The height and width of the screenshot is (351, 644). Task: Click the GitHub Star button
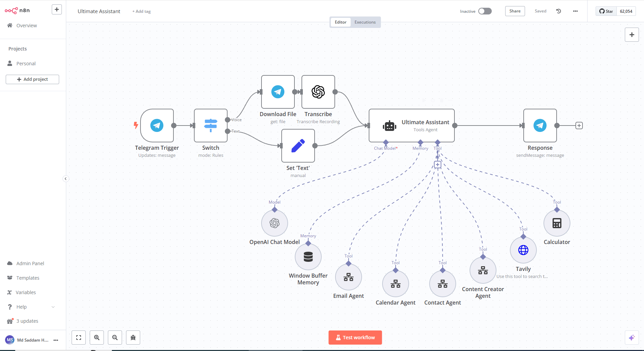[606, 11]
